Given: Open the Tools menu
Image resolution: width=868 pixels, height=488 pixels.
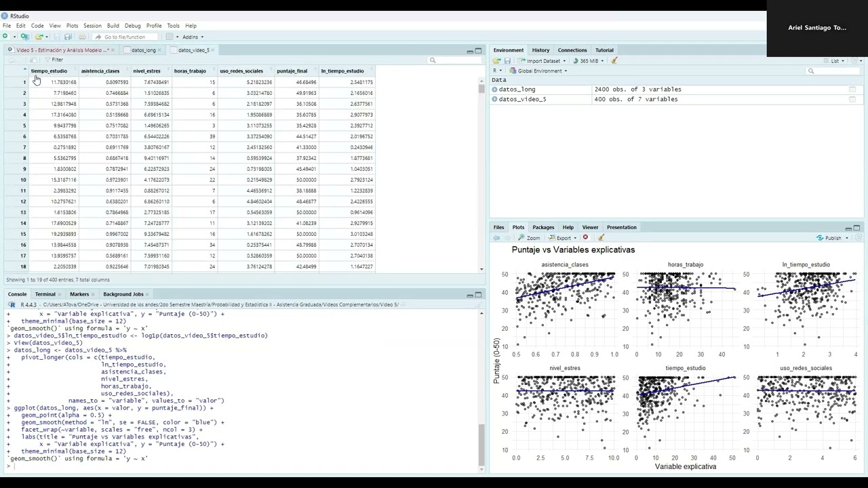Looking at the screenshot, I should (173, 26).
